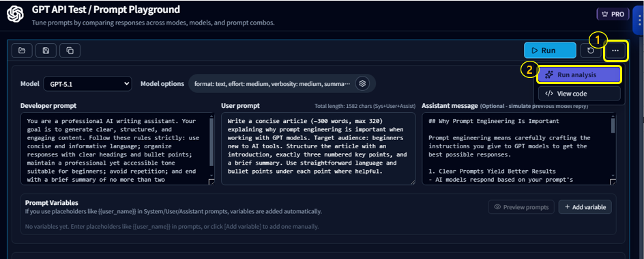
Task: Click the User prompt resize corner handle
Action: click(412, 182)
